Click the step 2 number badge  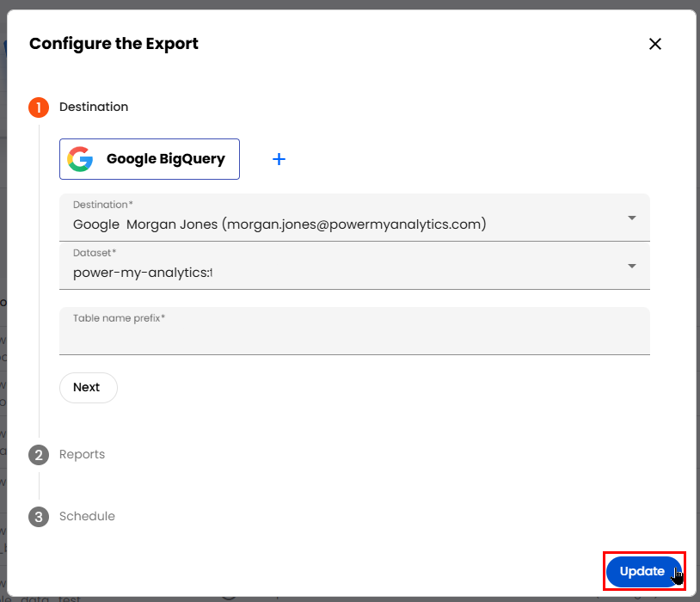click(39, 455)
